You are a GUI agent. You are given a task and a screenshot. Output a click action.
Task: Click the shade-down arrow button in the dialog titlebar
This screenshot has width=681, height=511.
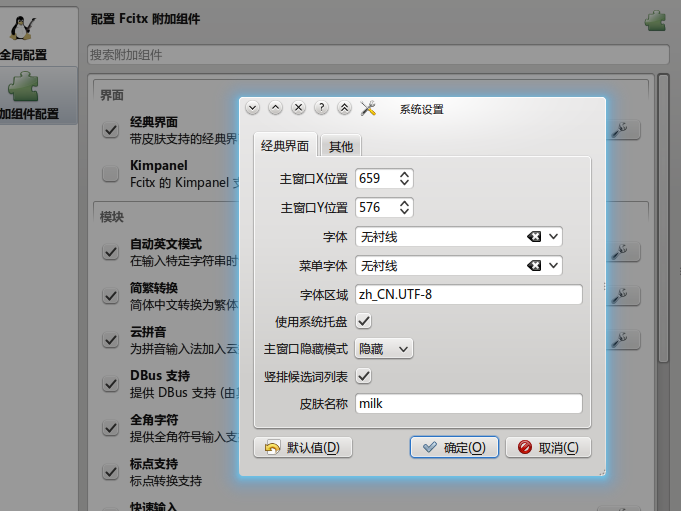click(x=252, y=107)
